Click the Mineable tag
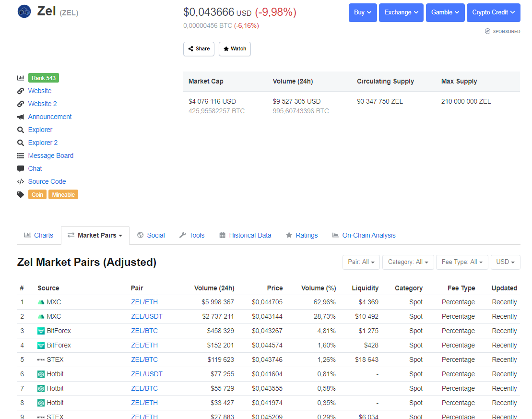 [x=63, y=194]
